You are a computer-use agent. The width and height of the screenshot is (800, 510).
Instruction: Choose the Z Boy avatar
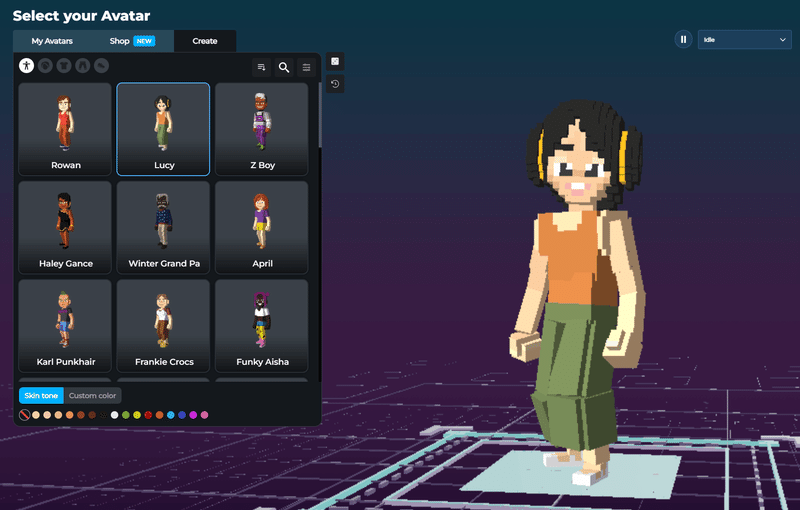(x=262, y=129)
